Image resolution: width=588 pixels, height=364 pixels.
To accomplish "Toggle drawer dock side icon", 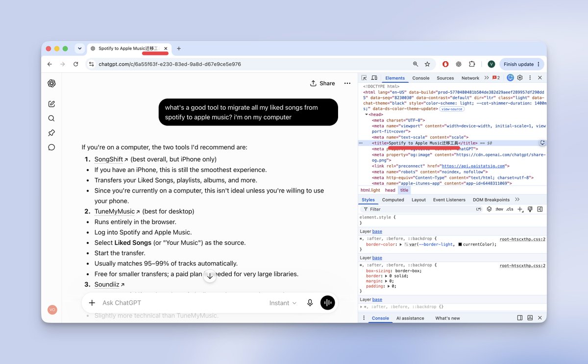I will point(520,318).
